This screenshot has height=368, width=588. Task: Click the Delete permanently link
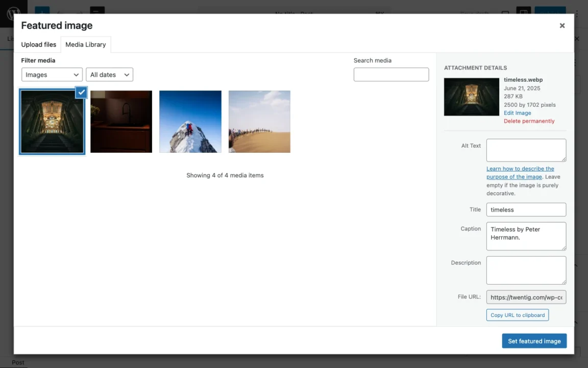point(529,121)
